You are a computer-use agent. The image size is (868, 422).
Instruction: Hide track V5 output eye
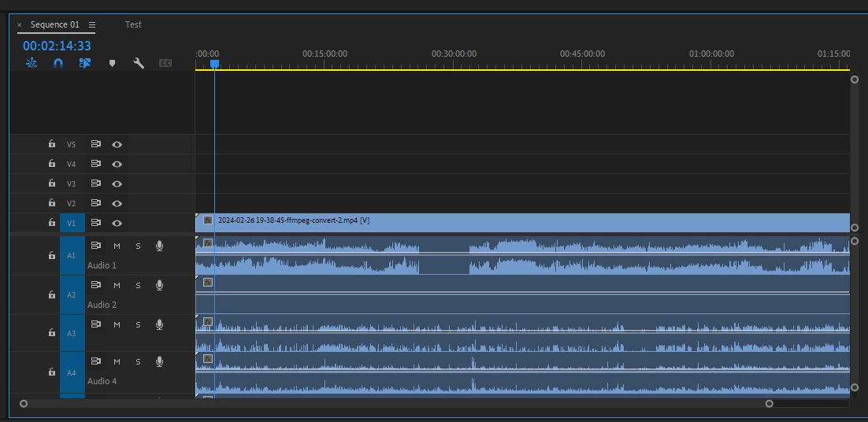(117, 144)
